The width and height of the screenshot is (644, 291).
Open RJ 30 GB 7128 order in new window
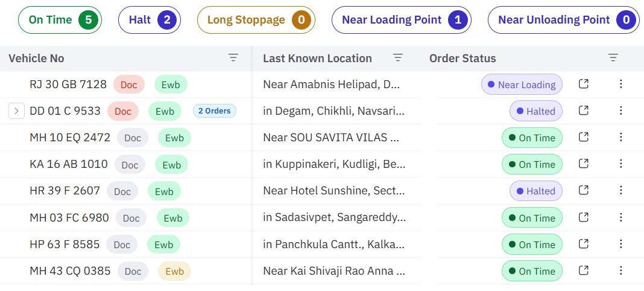click(584, 84)
